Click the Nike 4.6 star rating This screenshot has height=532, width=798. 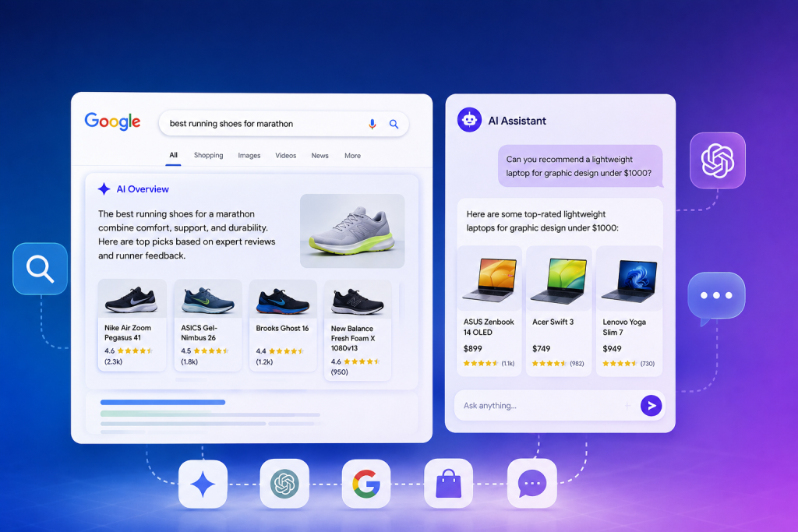129,351
